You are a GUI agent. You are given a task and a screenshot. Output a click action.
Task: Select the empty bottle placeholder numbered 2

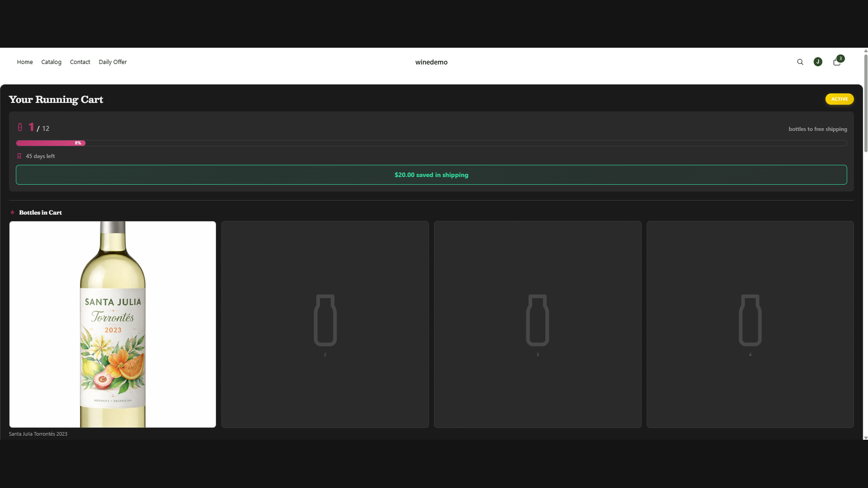click(x=325, y=324)
